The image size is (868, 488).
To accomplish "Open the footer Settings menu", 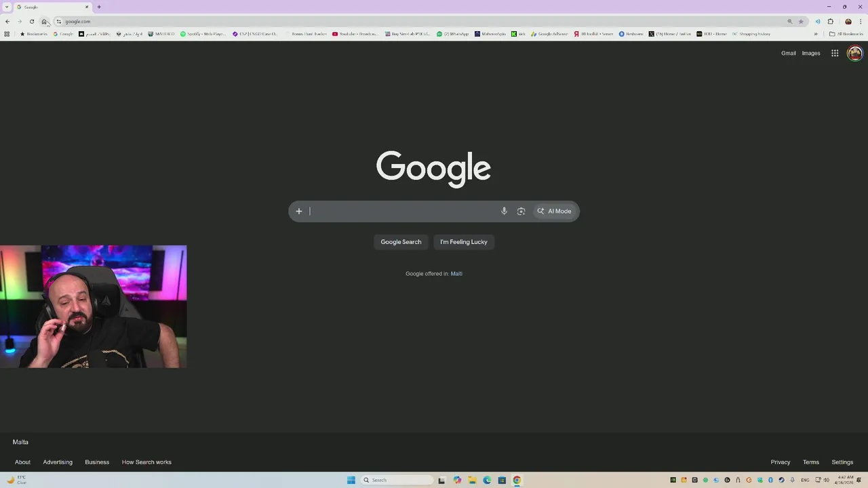I will point(842,462).
